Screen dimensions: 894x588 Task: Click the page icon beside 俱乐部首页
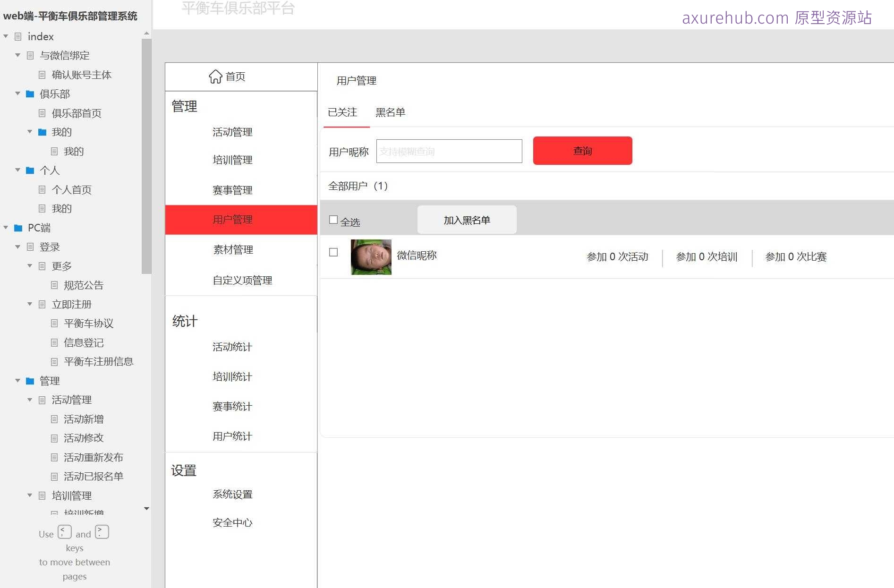click(42, 113)
